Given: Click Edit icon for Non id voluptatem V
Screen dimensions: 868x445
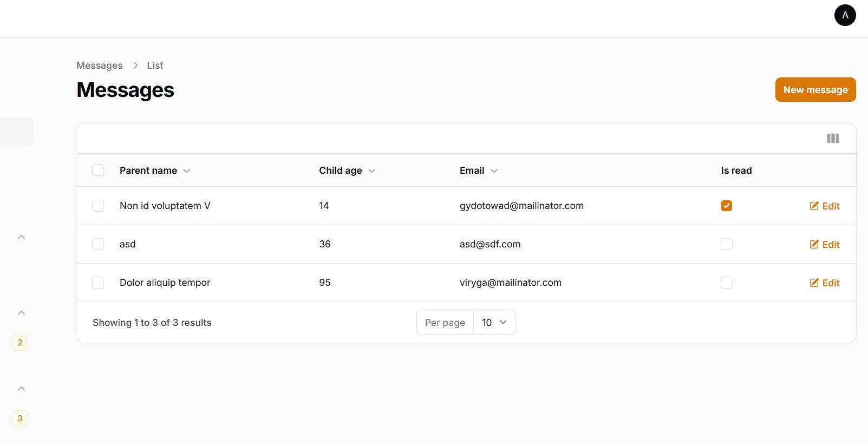Looking at the screenshot, I should click(814, 206).
